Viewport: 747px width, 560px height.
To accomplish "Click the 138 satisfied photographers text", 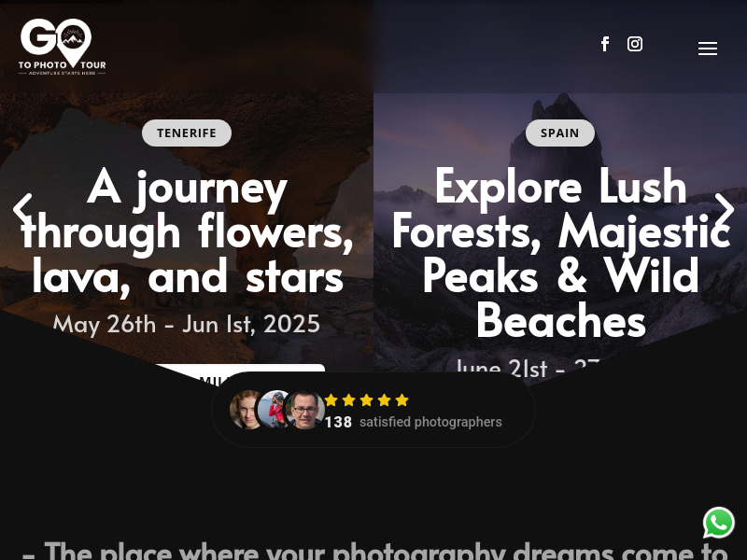I will 413,422.
